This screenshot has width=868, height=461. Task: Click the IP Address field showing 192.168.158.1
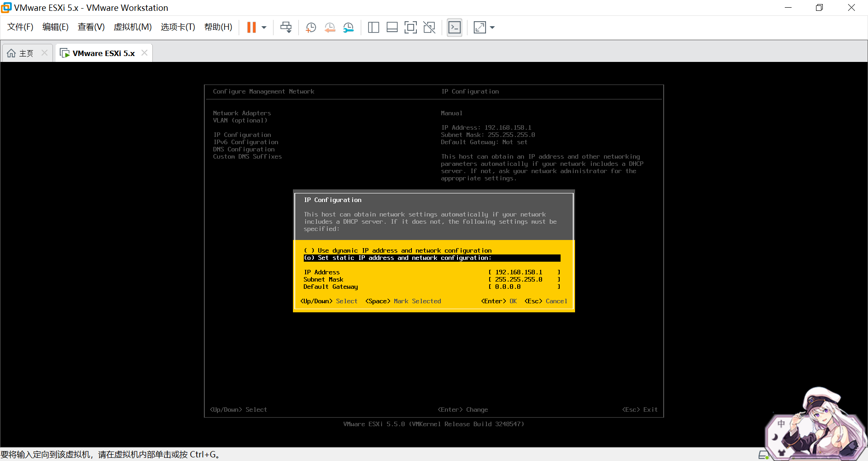[x=524, y=272]
